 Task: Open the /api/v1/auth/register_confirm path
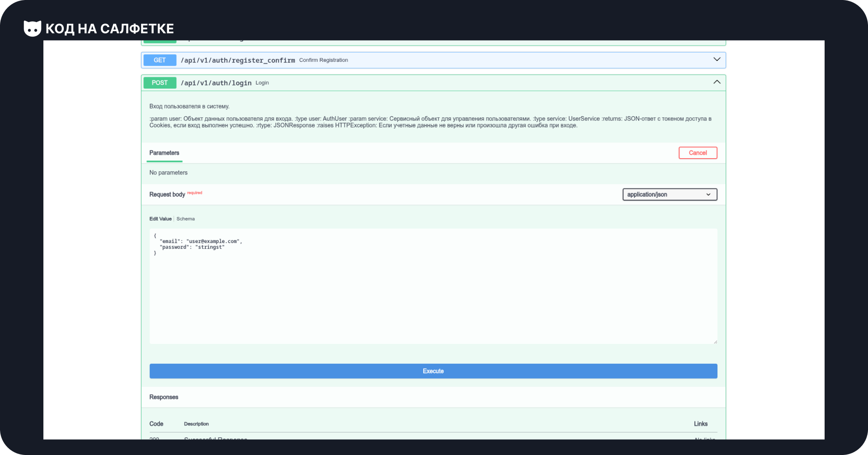click(238, 60)
